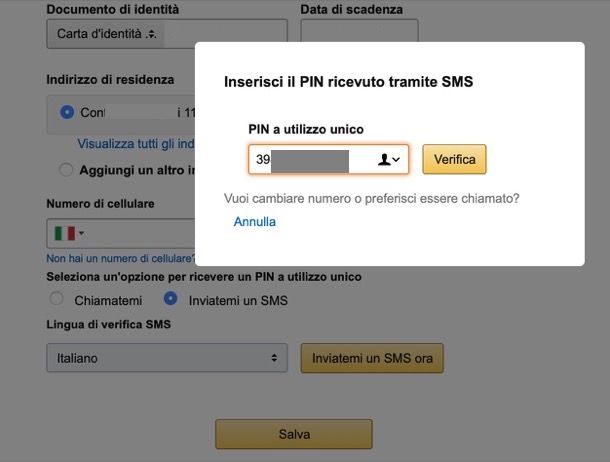This screenshot has width=610, height=462.
Task: Select the 'Inviatemi un SMS' radio option
Action: click(170, 299)
